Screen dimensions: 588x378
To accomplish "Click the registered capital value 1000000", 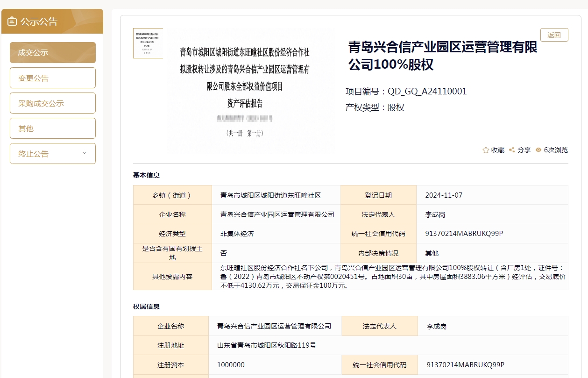I will 231,365.
